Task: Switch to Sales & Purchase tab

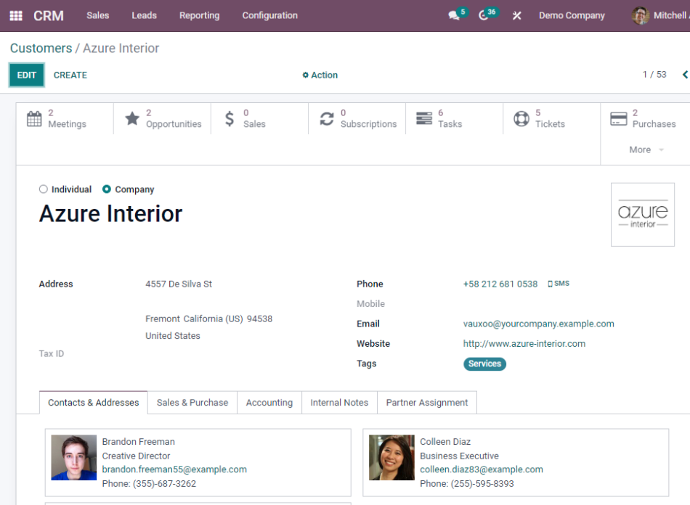Action: pos(192,403)
